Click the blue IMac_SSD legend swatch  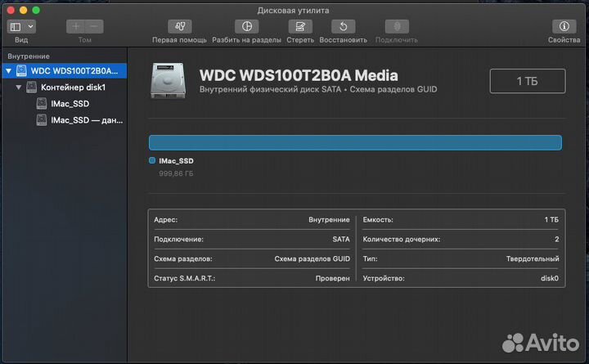click(152, 161)
